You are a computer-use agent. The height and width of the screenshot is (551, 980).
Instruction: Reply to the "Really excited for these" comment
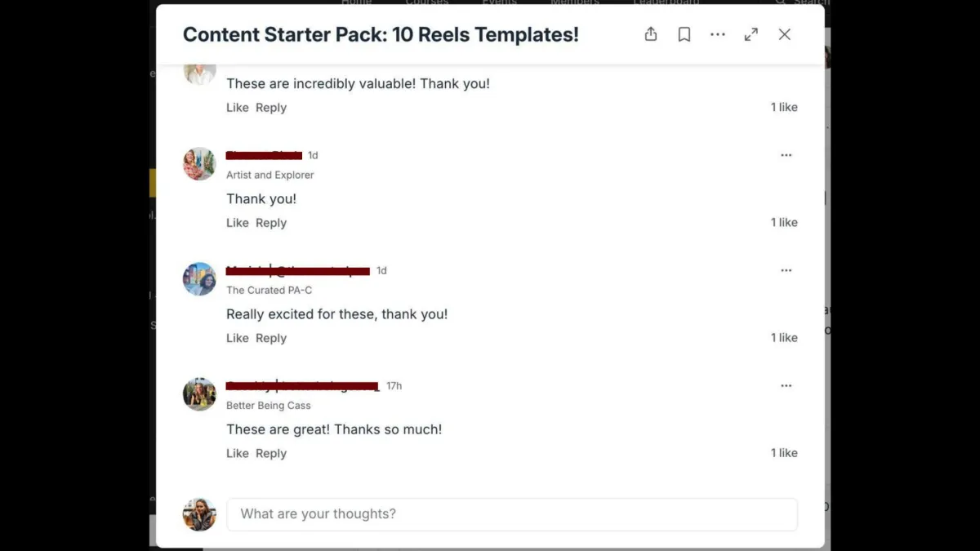[271, 338]
